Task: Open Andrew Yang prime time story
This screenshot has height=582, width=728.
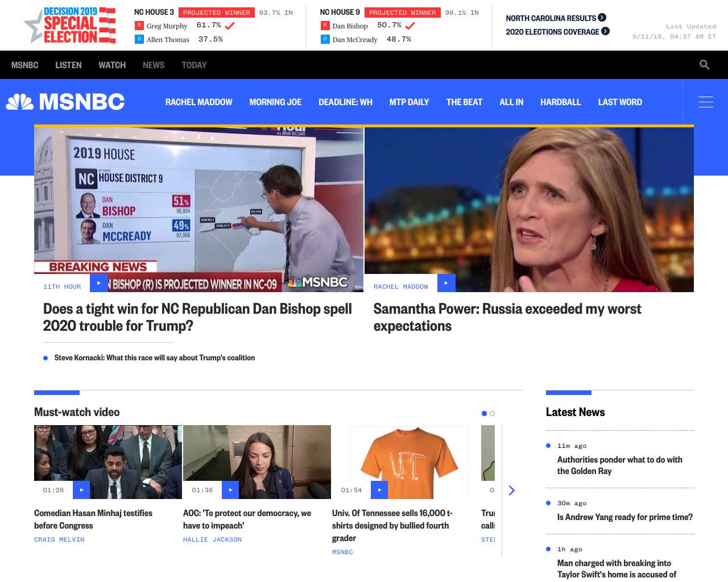Action: 625,517
